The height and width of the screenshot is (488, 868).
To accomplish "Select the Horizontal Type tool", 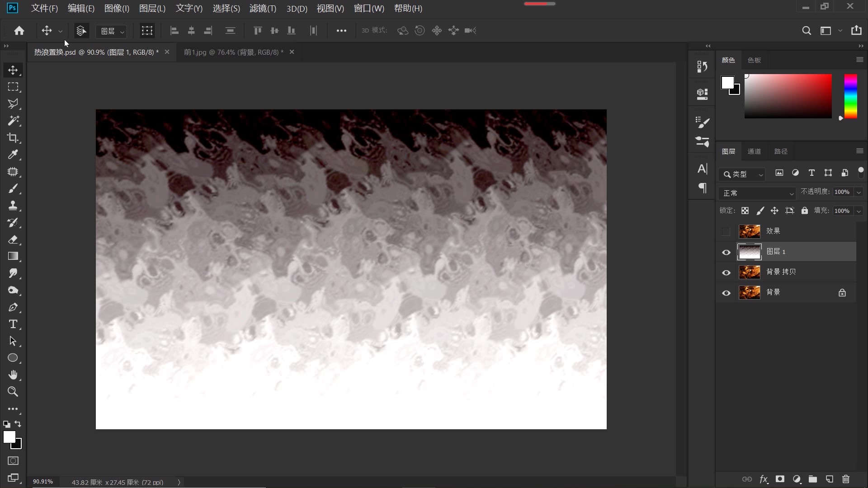I will tap(13, 324).
